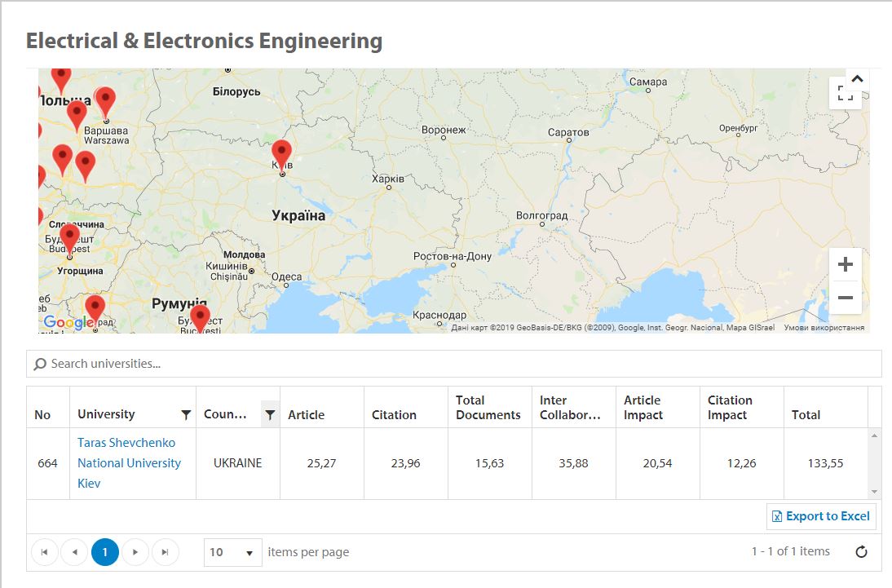
Task: Open Taras Shevchenko National University Kiev link
Action: click(x=129, y=462)
